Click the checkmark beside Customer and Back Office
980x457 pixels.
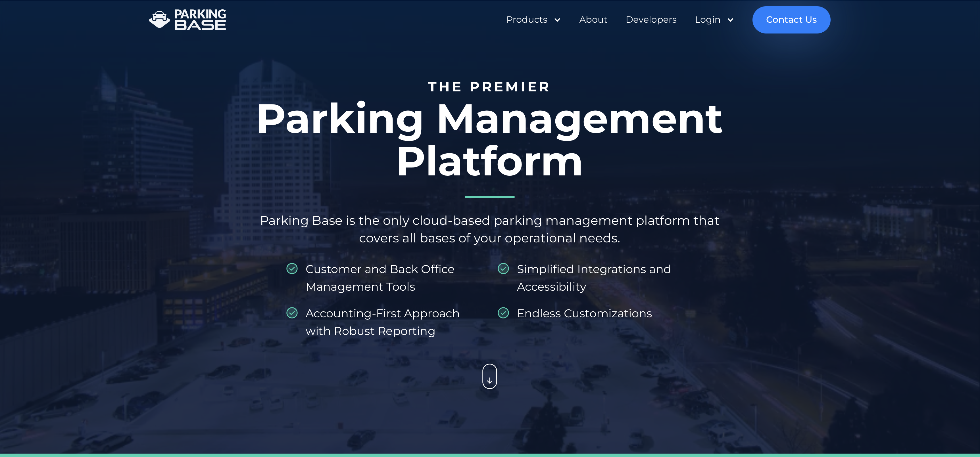tap(292, 269)
